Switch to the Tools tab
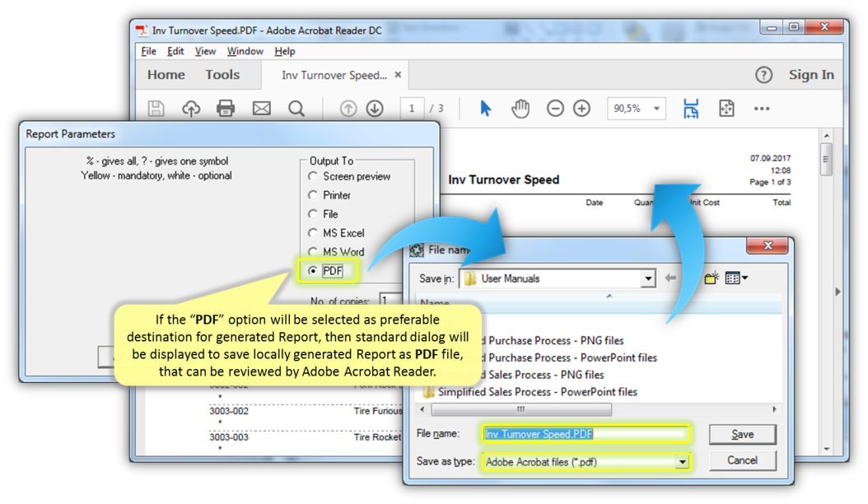Image resolution: width=868 pixels, height=504 pixels. [x=222, y=75]
